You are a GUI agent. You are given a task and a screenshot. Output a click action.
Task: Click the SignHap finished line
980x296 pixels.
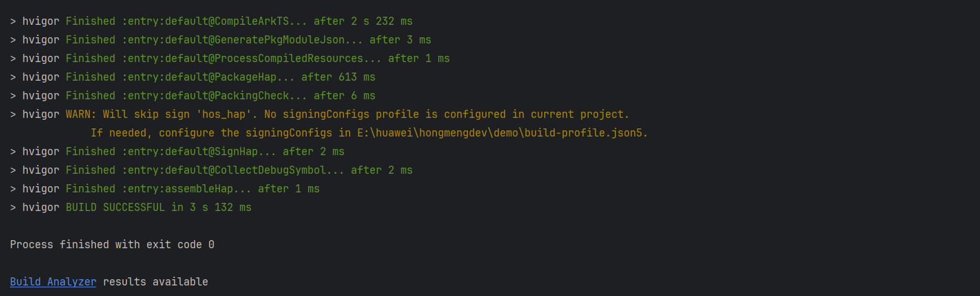click(x=177, y=151)
